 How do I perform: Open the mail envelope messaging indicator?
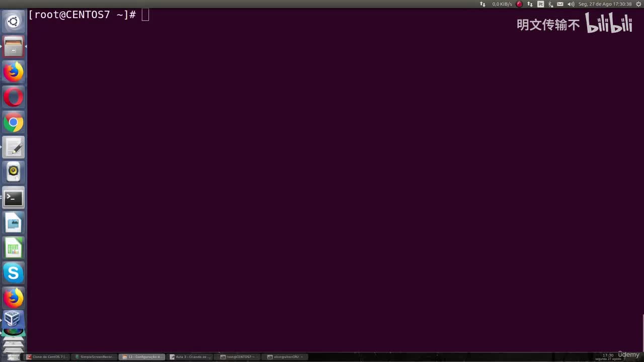click(x=560, y=4)
